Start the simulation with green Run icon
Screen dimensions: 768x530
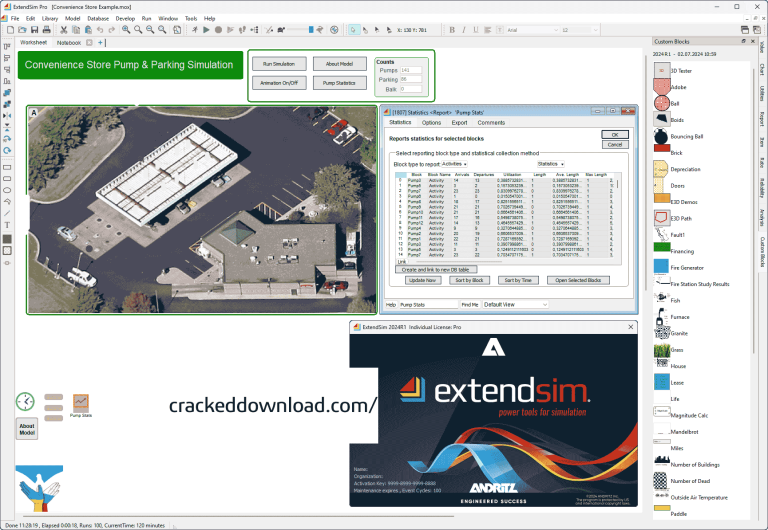pyautogui.click(x=206, y=30)
